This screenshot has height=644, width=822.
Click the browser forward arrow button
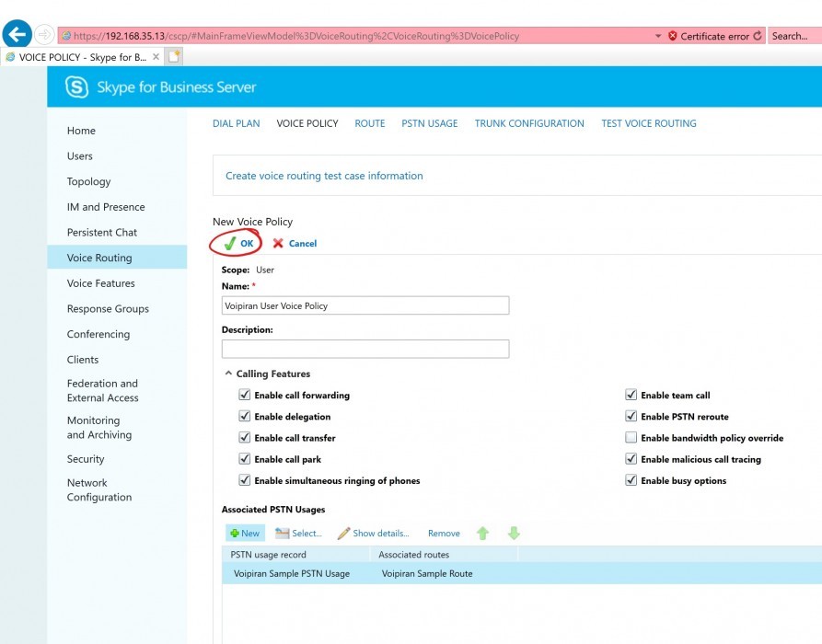click(44, 35)
